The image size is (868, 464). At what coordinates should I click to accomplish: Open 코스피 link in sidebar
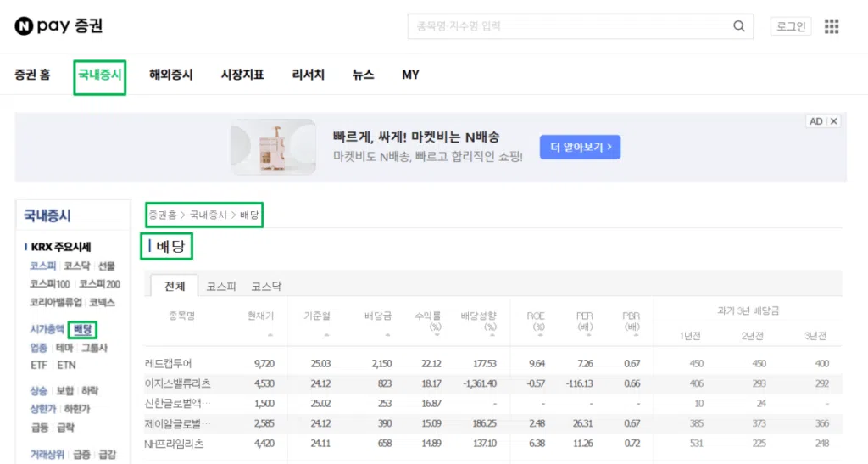point(42,266)
